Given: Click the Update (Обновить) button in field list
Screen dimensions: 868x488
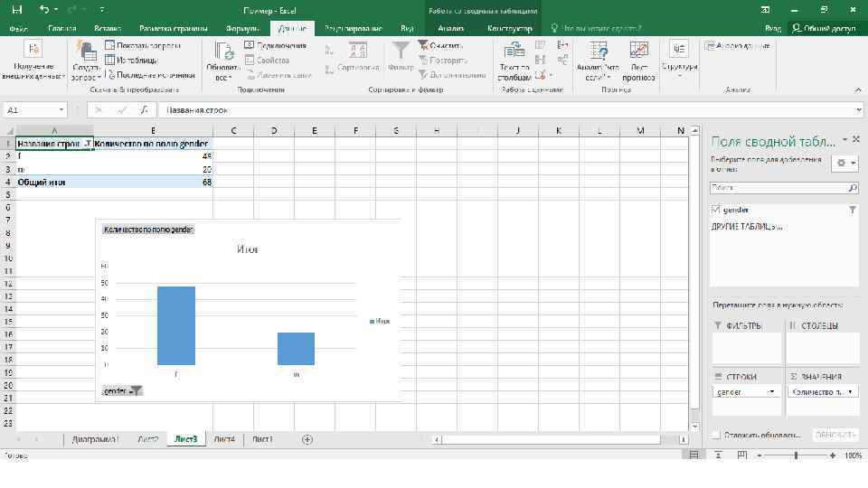Looking at the screenshot, I should (x=835, y=435).
